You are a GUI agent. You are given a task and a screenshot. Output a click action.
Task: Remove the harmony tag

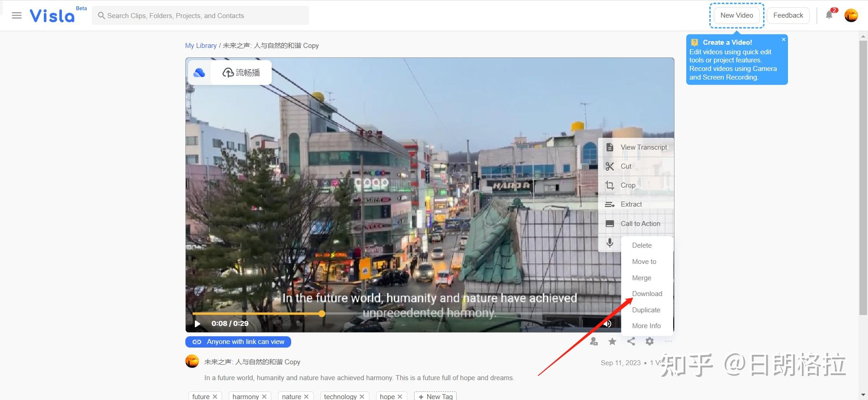pos(264,397)
